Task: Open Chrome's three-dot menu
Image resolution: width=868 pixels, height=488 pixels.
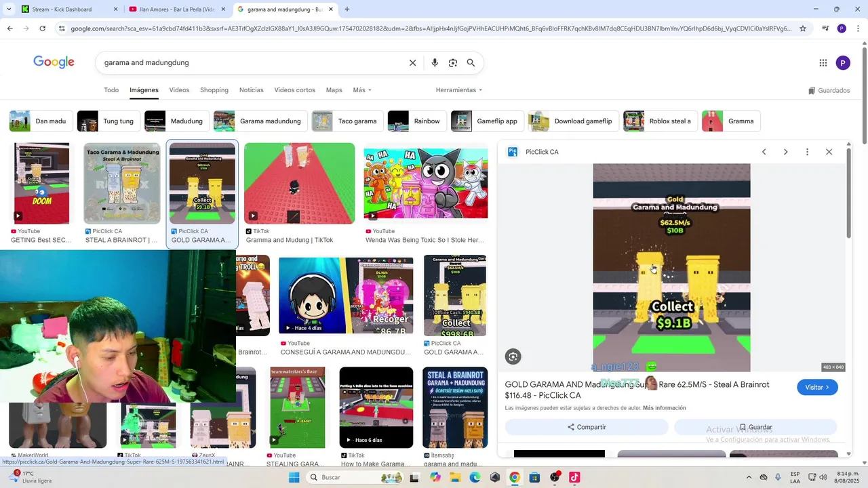Action: point(858,28)
